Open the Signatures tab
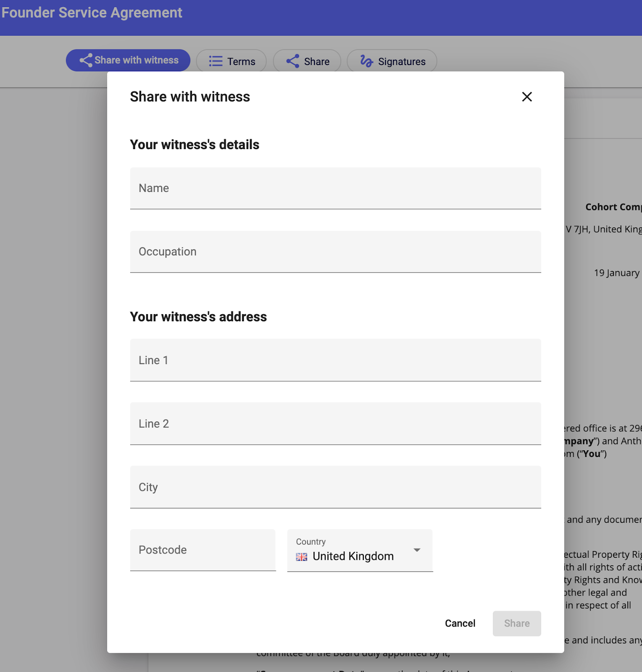Screen dimensions: 642x672 tap(401, 62)
